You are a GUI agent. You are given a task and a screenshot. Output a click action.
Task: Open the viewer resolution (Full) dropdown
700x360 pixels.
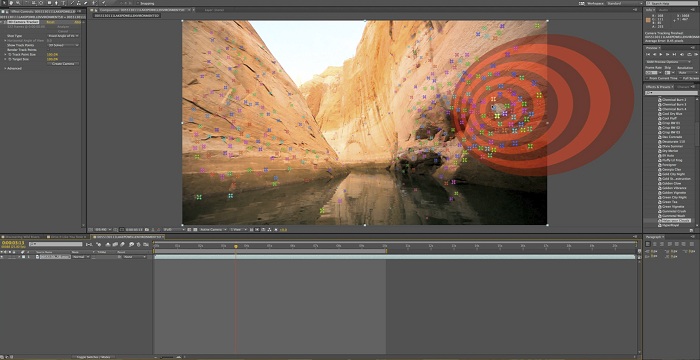pyautogui.click(x=174, y=230)
